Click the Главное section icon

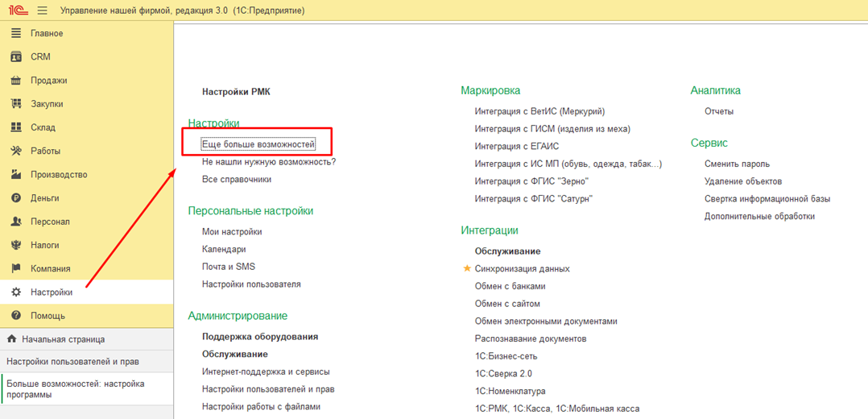pos(16,33)
